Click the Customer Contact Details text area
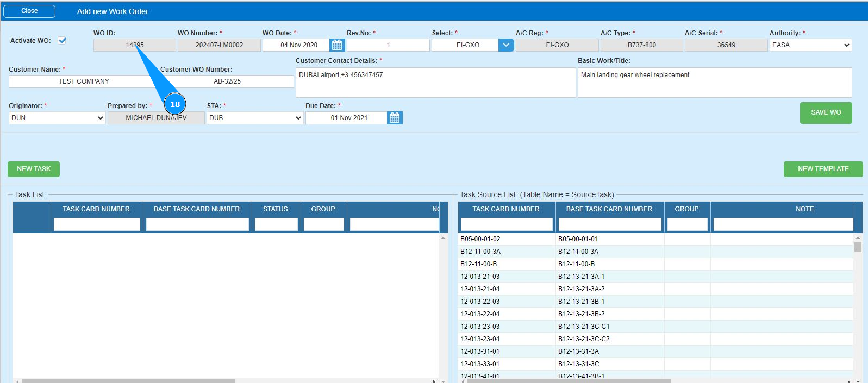 point(435,83)
